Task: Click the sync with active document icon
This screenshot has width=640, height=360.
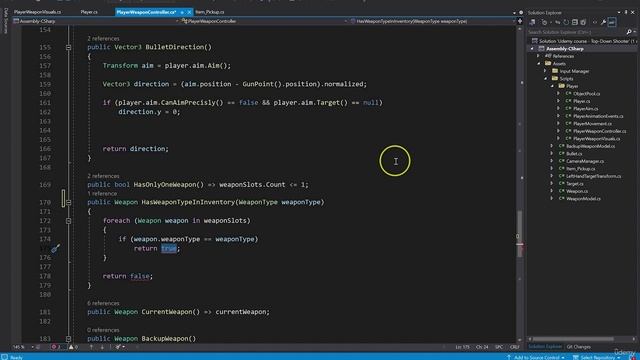Action: click(x=558, y=22)
